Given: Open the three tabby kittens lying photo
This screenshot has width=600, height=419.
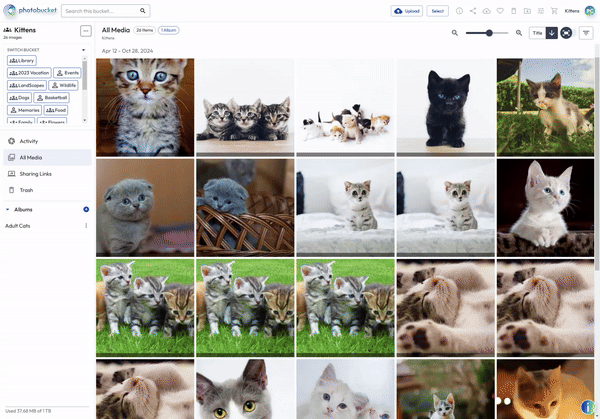Looking at the screenshot, I should (245, 107).
